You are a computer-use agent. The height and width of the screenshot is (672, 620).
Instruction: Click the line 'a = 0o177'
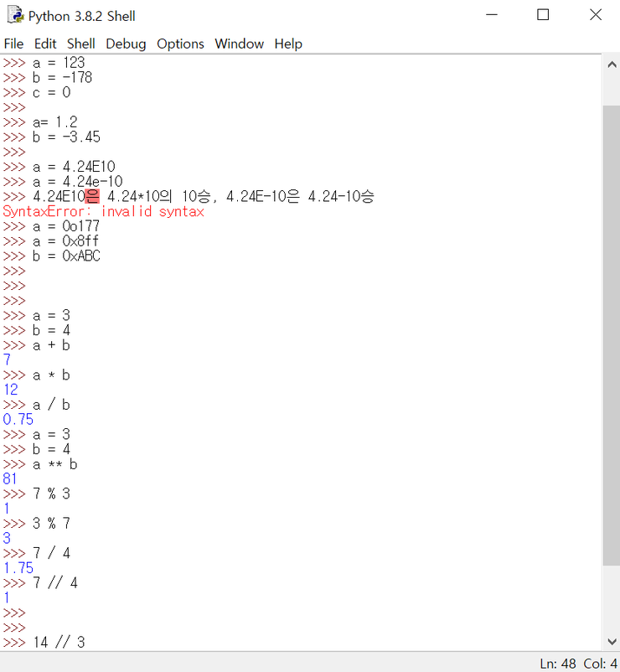(x=66, y=226)
